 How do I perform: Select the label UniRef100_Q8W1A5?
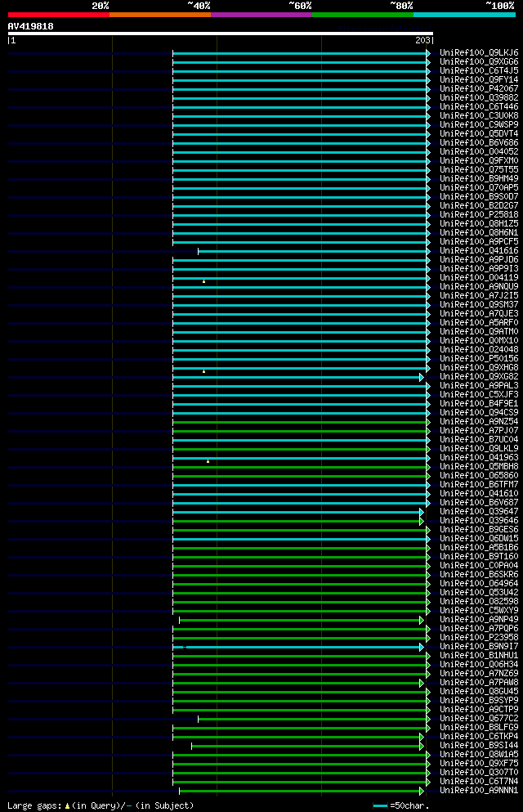[x=479, y=755]
